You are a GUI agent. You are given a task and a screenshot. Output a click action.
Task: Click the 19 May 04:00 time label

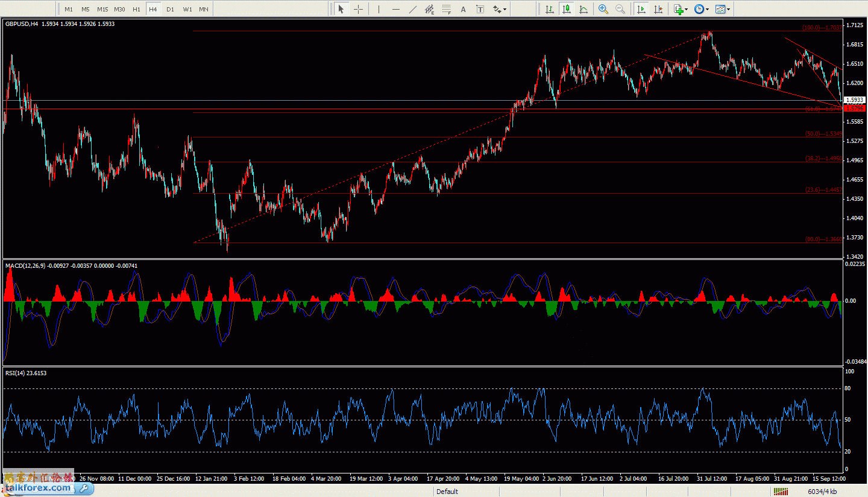(x=522, y=479)
